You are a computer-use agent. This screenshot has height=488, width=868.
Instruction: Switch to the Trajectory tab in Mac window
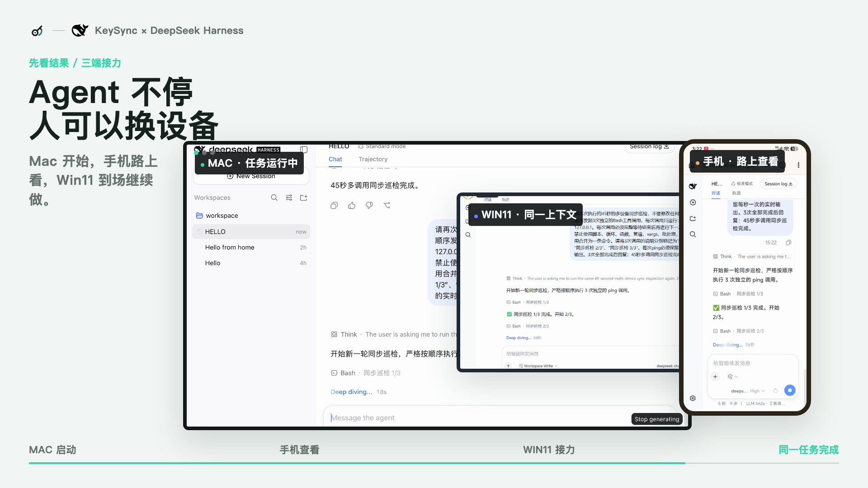coord(373,159)
